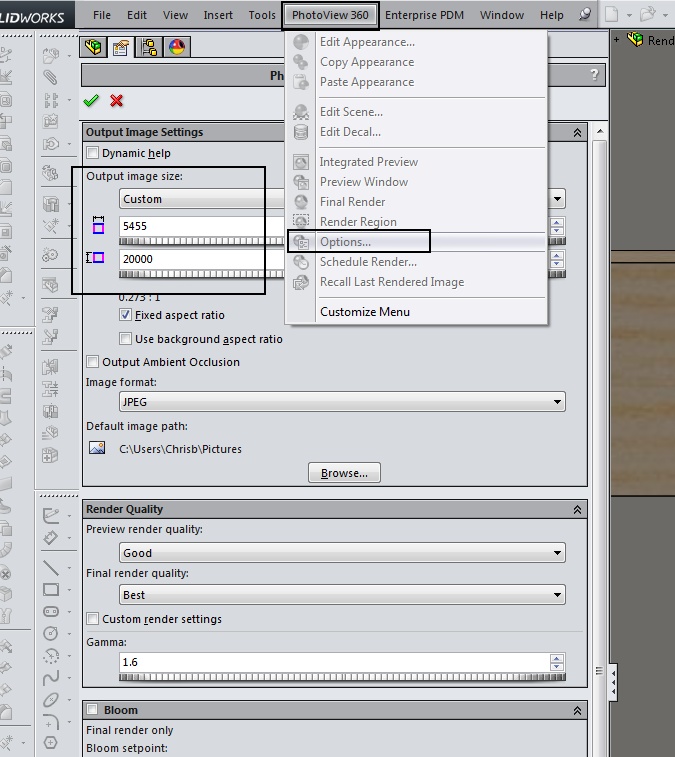The image size is (675, 757).
Task: Enable Output Ambient Occlusion checkbox
Action: coord(93,362)
